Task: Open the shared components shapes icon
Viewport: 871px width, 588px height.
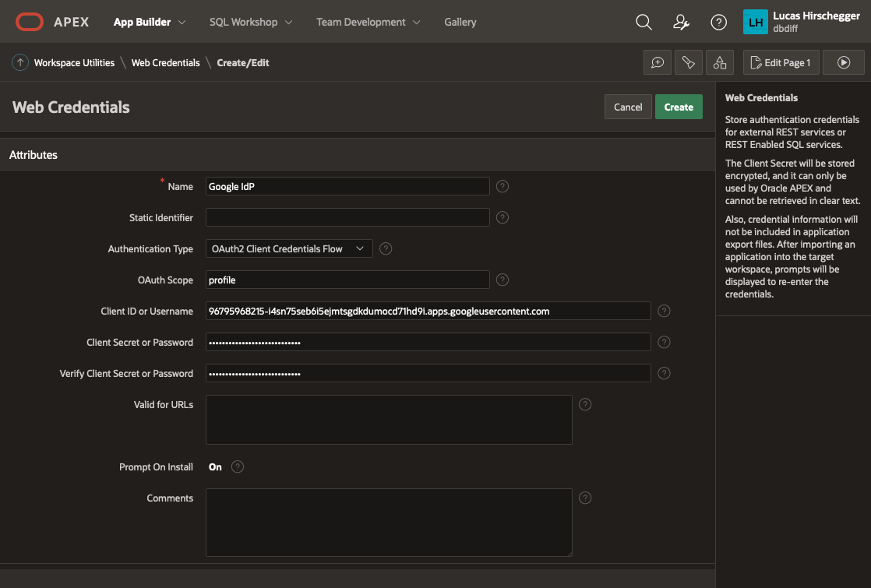Action: [x=719, y=62]
